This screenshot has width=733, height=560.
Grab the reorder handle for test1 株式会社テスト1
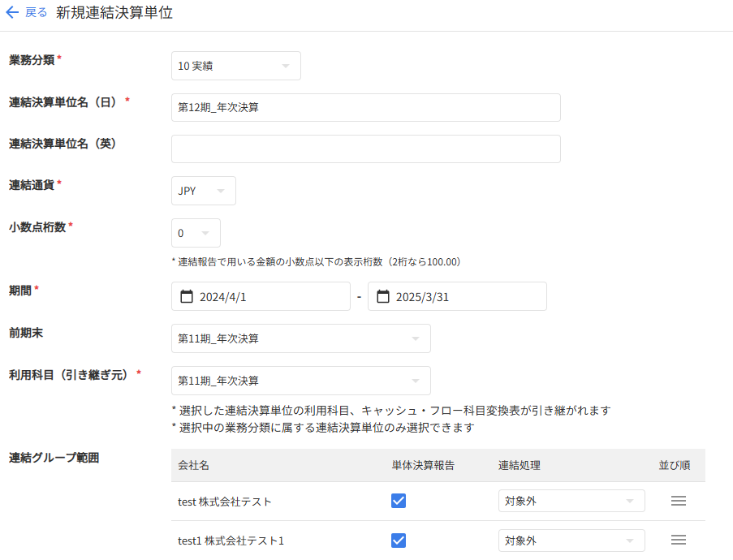tap(679, 540)
